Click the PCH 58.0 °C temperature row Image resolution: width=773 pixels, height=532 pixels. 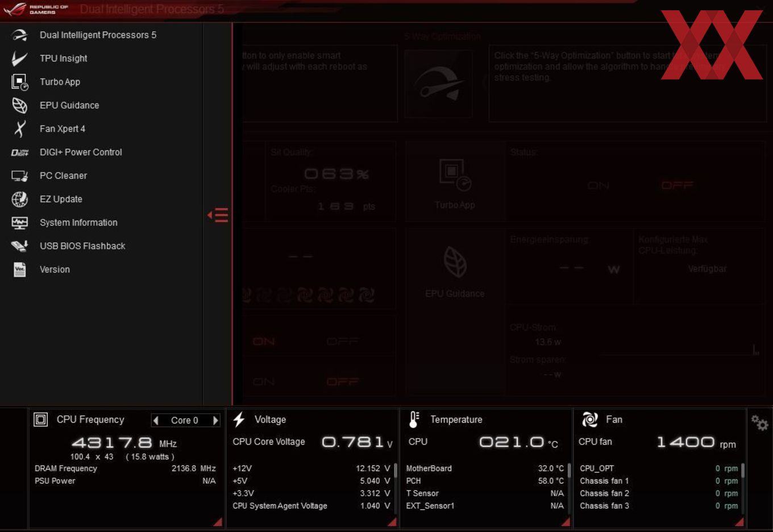(485, 481)
